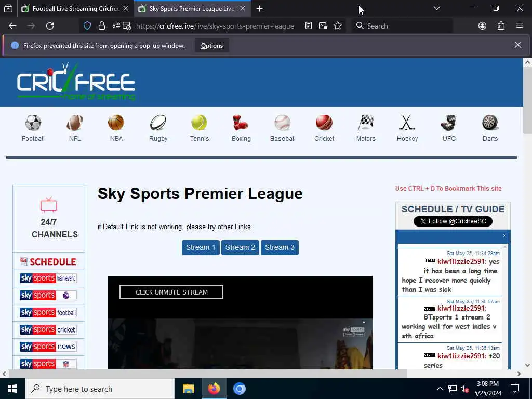
Task: Click the CricFree site logo
Action: pos(76,82)
